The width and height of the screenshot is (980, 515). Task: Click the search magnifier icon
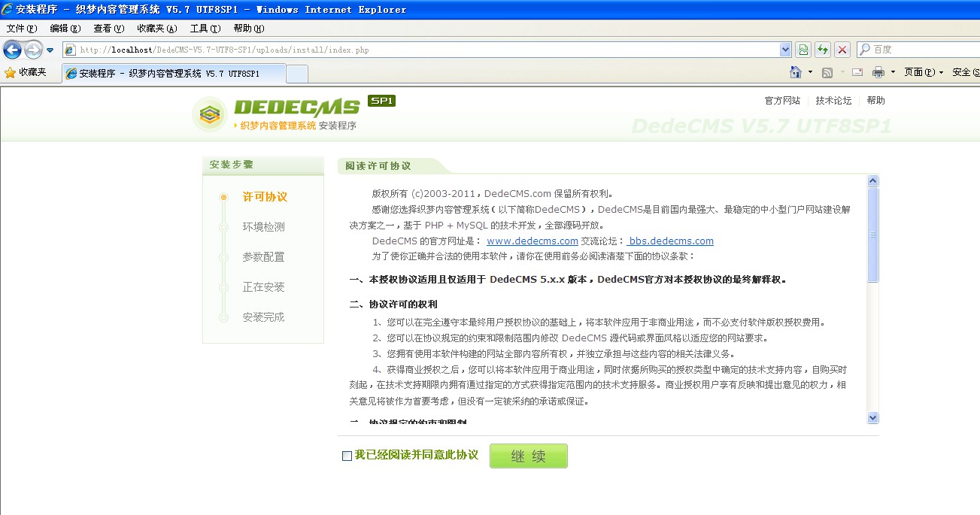[x=865, y=50]
